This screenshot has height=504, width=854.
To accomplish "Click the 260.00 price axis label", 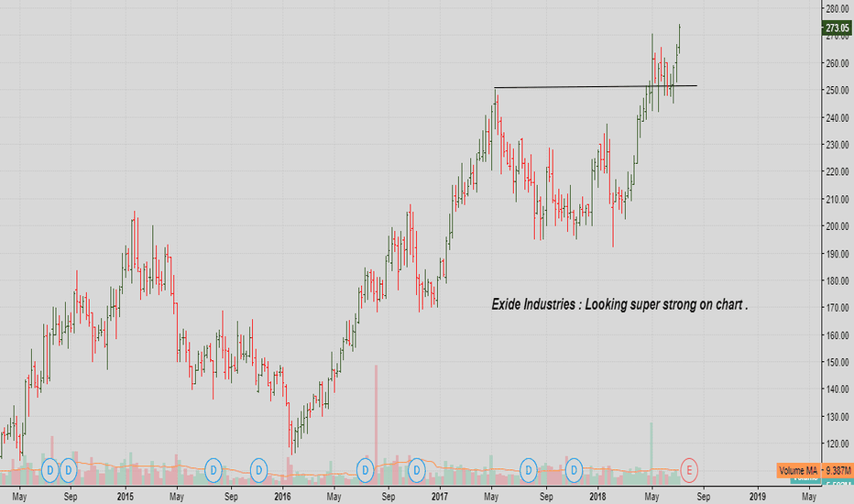I will pyautogui.click(x=838, y=63).
